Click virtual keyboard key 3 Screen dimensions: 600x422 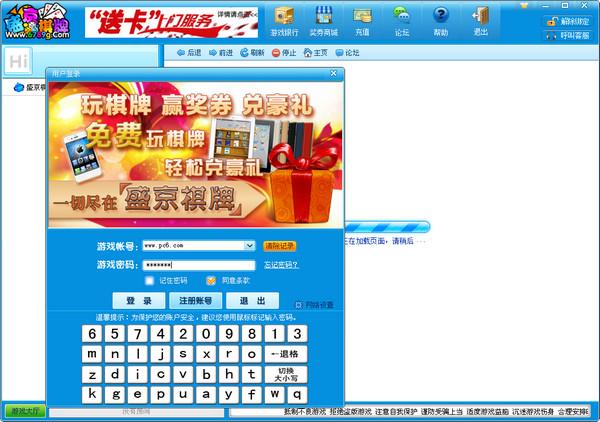pyautogui.click(x=297, y=334)
